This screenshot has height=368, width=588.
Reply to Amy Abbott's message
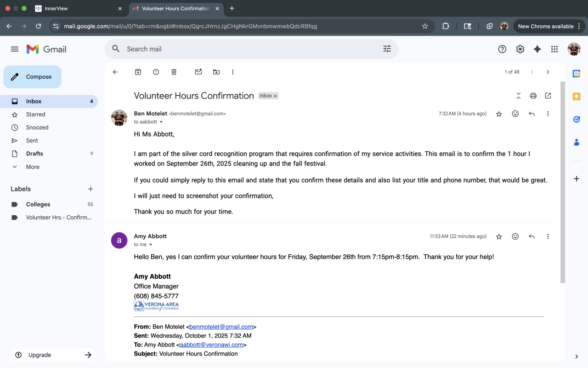click(x=531, y=236)
